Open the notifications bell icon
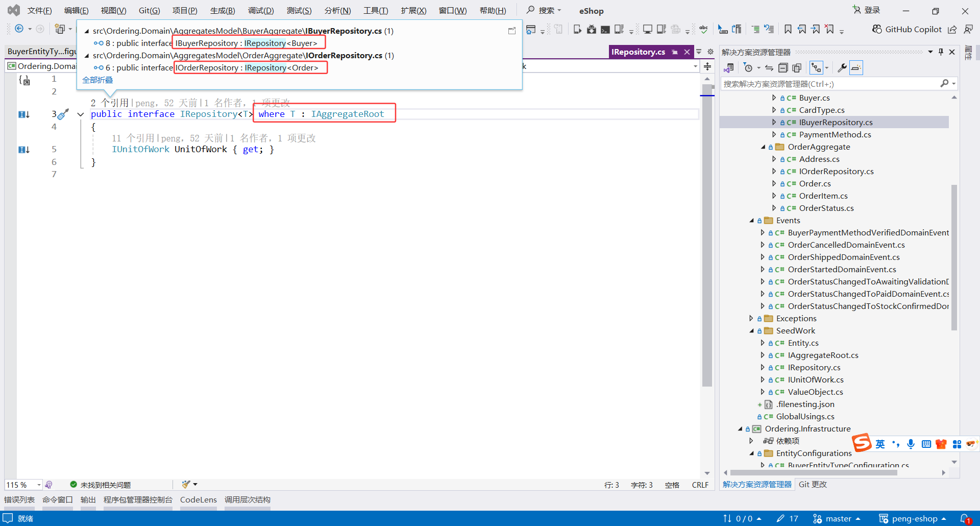Image resolution: width=980 pixels, height=526 pixels. (x=965, y=519)
